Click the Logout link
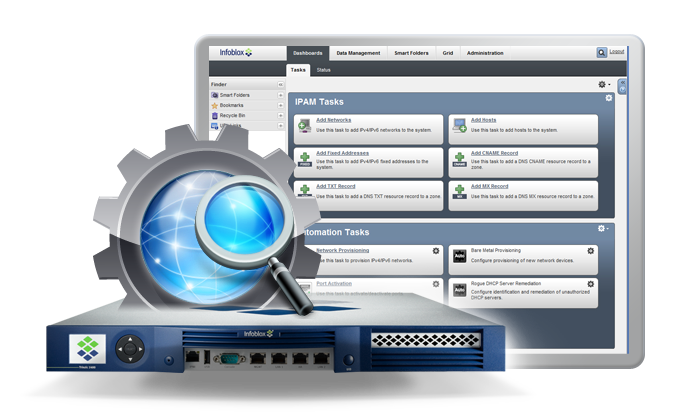Screen dimensions: 700x420 click(x=617, y=52)
